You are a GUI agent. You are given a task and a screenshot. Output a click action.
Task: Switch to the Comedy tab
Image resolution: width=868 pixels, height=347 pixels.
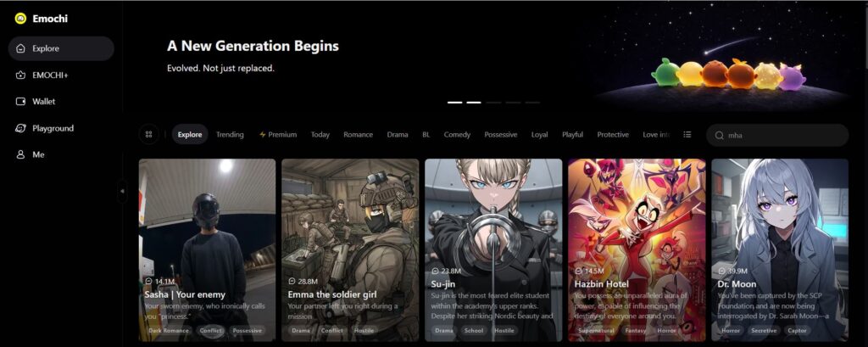tap(457, 134)
